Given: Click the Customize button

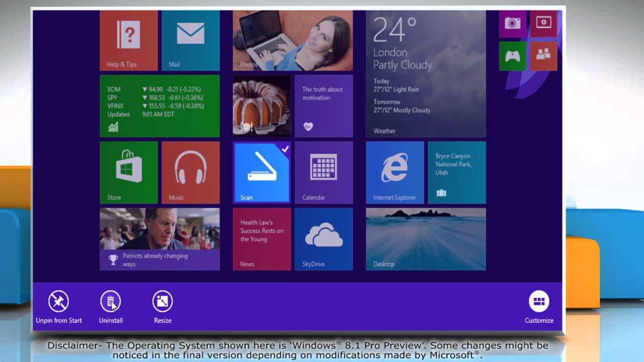Looking at the screenshot, I should coord(539,307).
